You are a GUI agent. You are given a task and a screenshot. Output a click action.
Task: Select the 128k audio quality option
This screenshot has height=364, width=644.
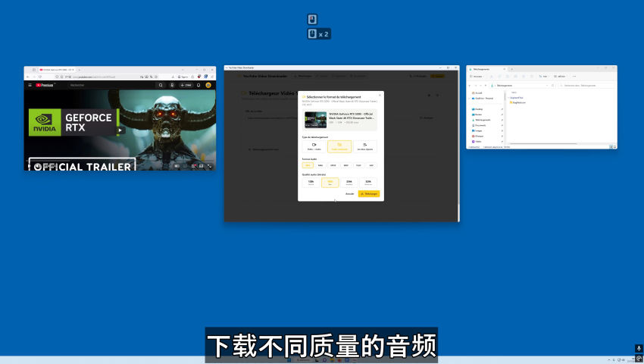[x=311, y=183]
